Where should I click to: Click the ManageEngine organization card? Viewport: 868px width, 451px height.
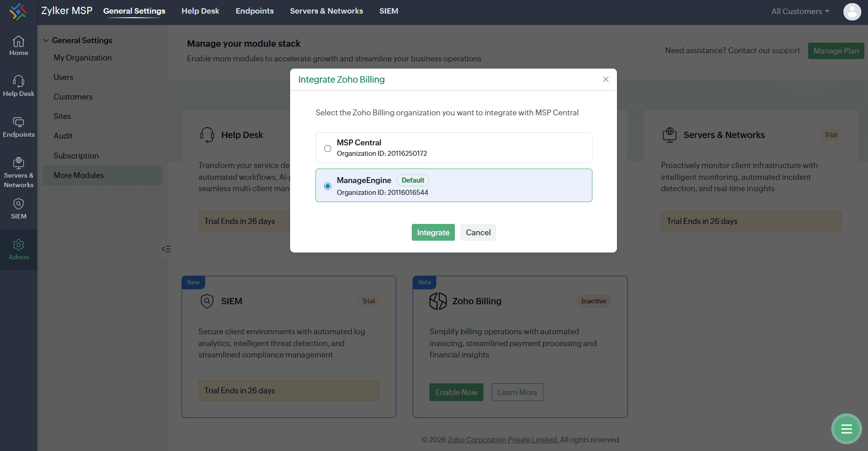(x=454, y=185)
